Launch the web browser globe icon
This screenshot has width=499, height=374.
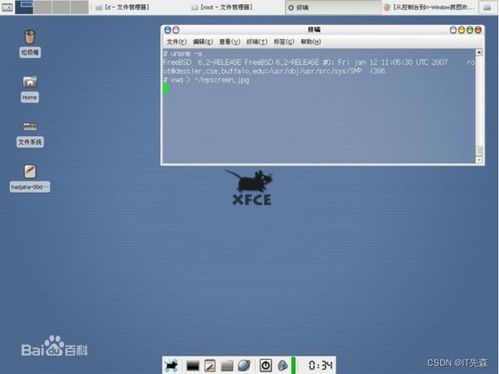244,366
